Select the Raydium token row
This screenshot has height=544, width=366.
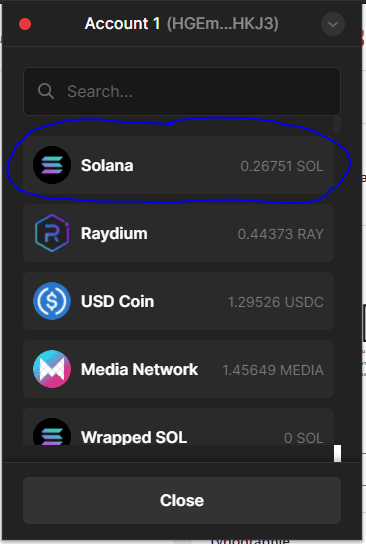(x=178, y=233)
